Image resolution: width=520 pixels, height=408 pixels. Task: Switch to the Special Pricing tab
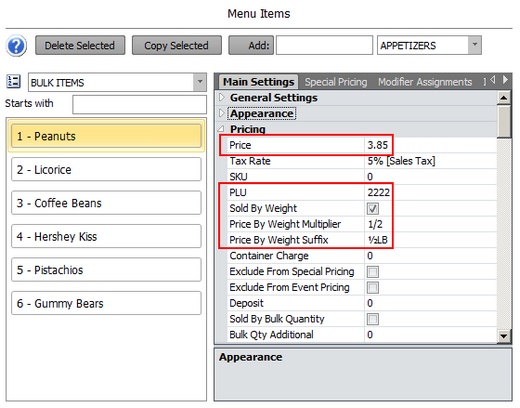click(x=336, y=82)
